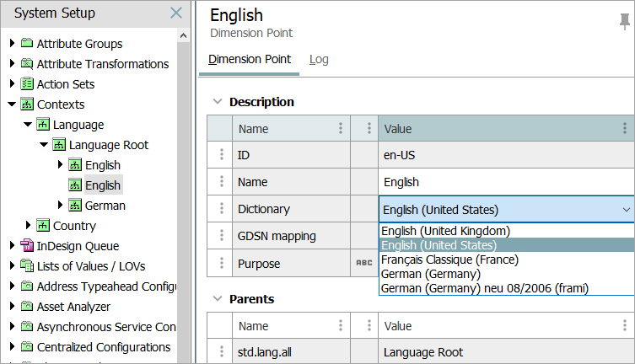Click the Contexts node icon

[x=27, y=104]
